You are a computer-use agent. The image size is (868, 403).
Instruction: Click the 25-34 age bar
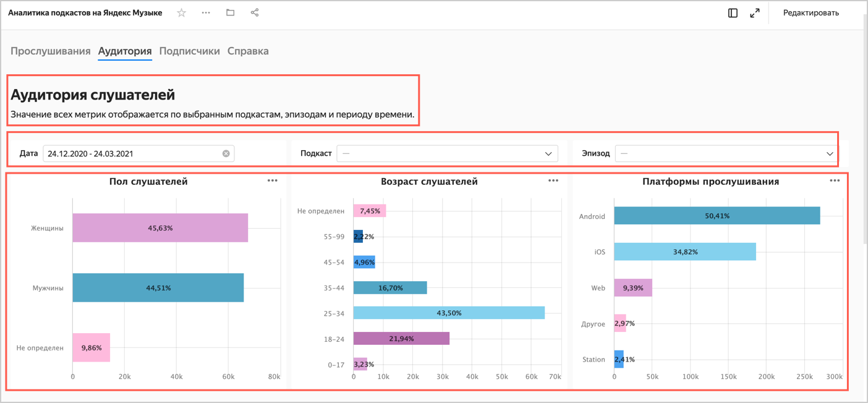448,313
